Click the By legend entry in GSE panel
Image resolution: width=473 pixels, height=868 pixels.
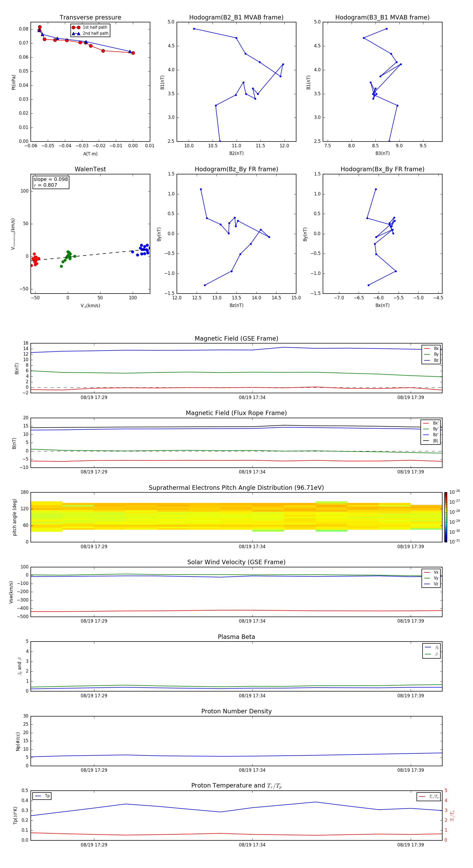click(431, 354)
